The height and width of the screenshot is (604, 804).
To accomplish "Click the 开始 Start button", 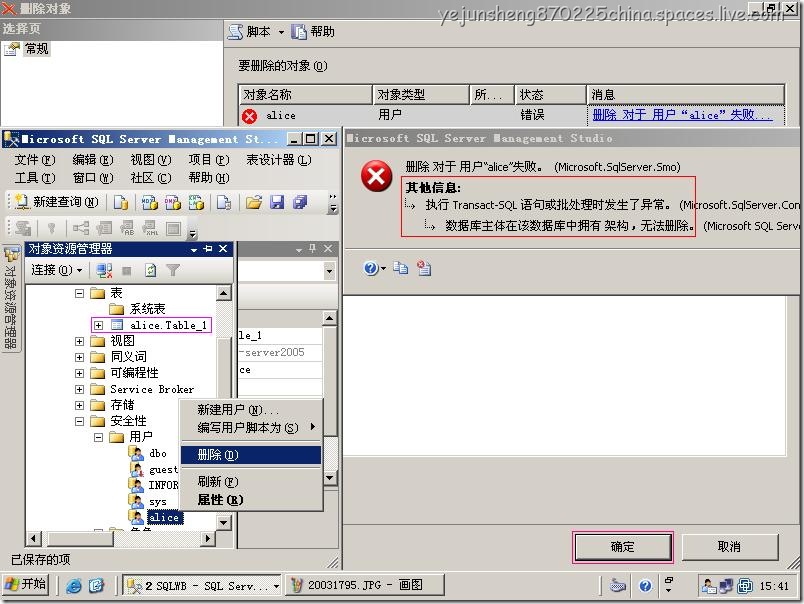I will coord(26,585).
